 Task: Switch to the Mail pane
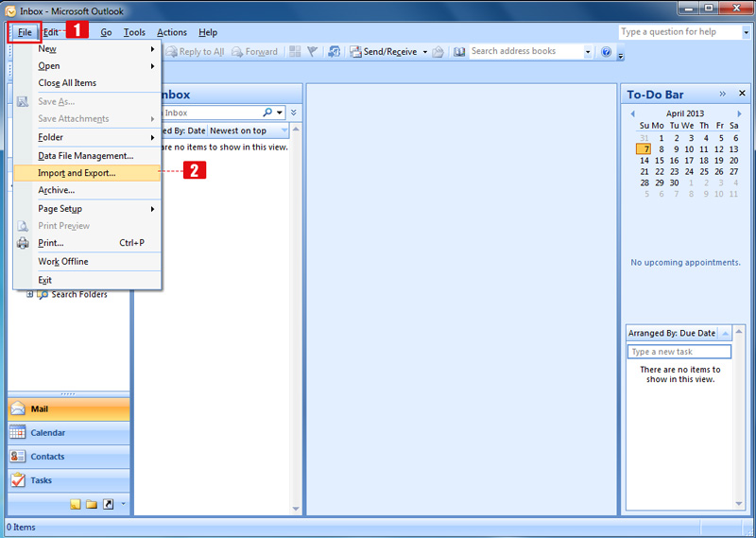68,409
